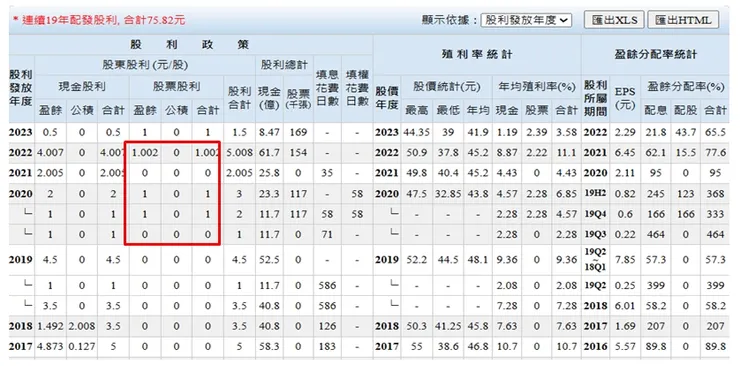Click the 9.36 cash yield cell for 2019
The height and width of the screenshot is (366, 740).
pyautogui.click(x=507, y=259)
